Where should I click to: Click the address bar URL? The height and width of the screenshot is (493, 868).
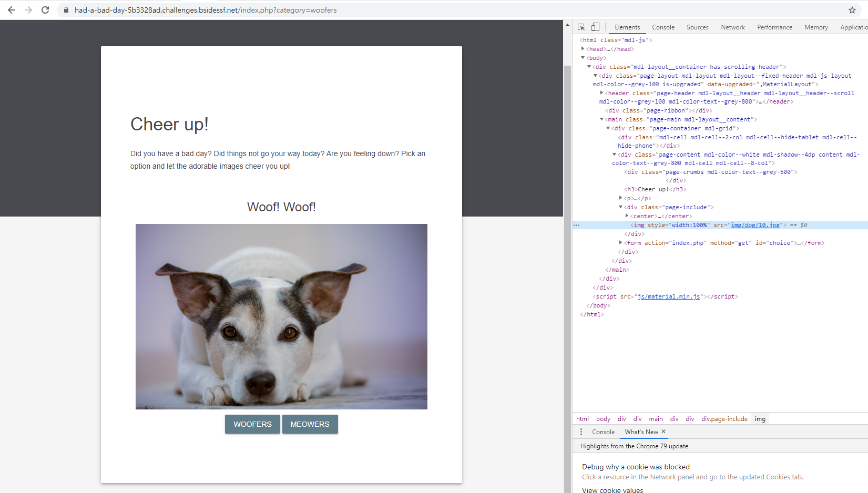pos(206,10)
